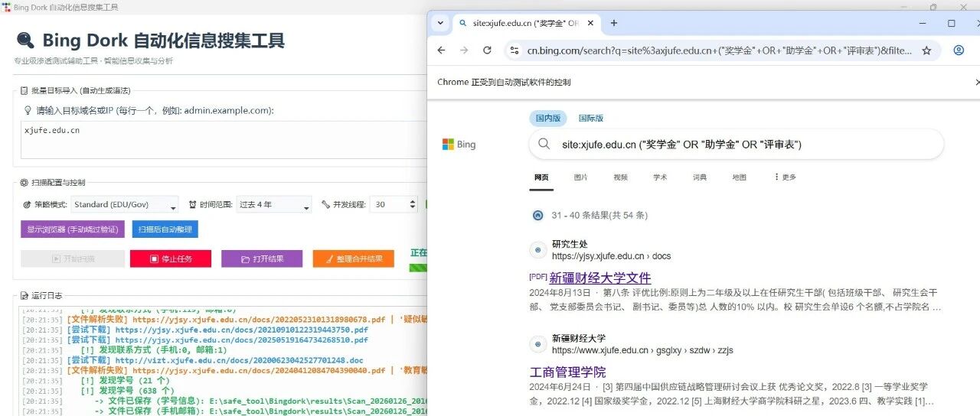Bookmark this page with the star icon

tap(926, 50)
